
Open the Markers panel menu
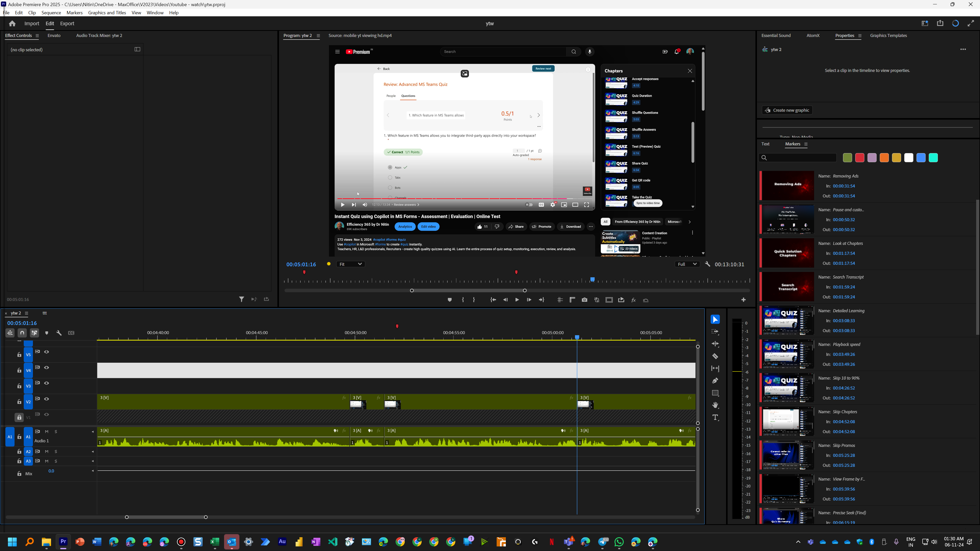tap(806, 144)
